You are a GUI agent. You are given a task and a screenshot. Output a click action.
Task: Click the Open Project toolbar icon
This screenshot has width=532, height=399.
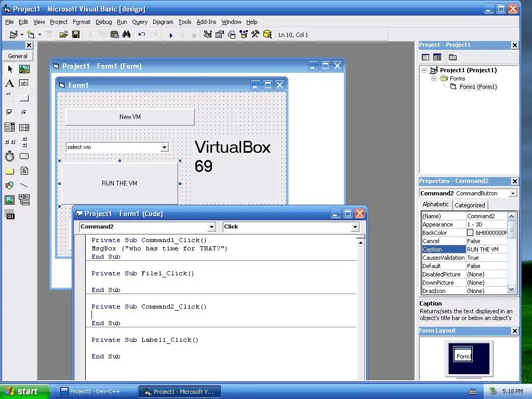click(63, 34)
